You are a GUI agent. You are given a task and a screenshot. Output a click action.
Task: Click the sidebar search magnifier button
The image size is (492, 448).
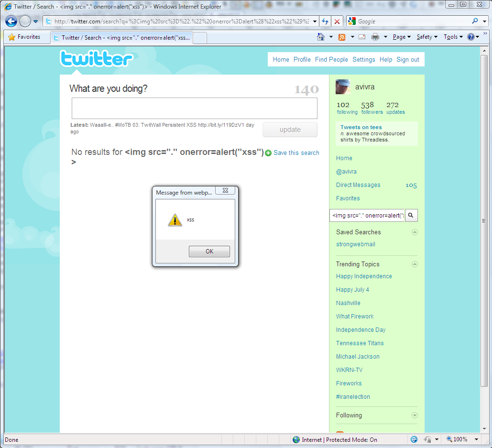tap(411, 216)
